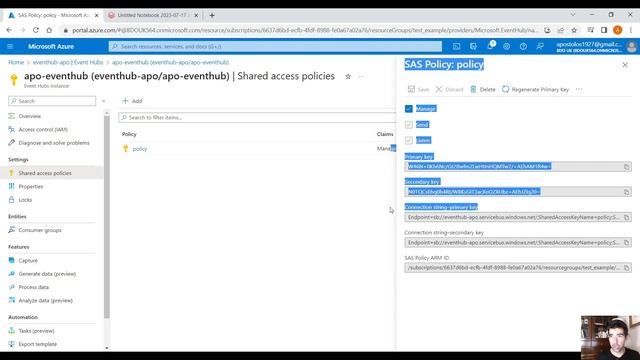Click Delete in SAS Policy toolbar
The image size is (640, 360).
tap(482, 89)
